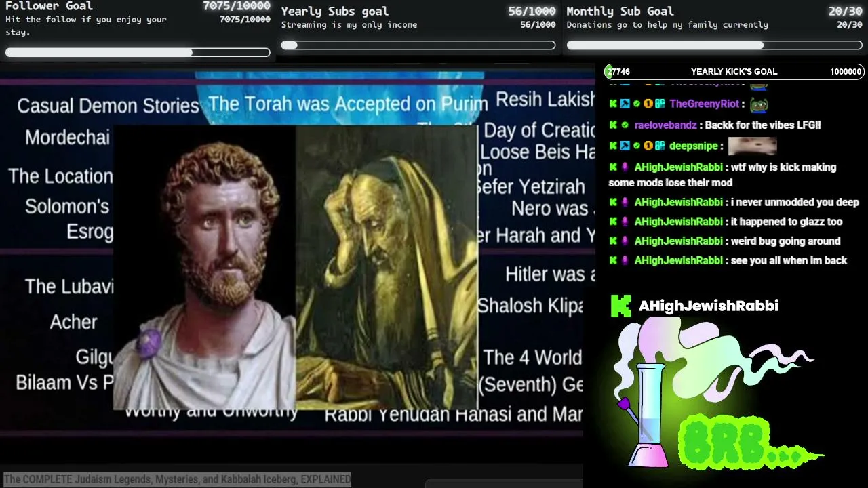The image size is (868, 488).
Task: Click the 'Backk for the vibes LFG!!' chat message
Action: [x=763, y=125]
